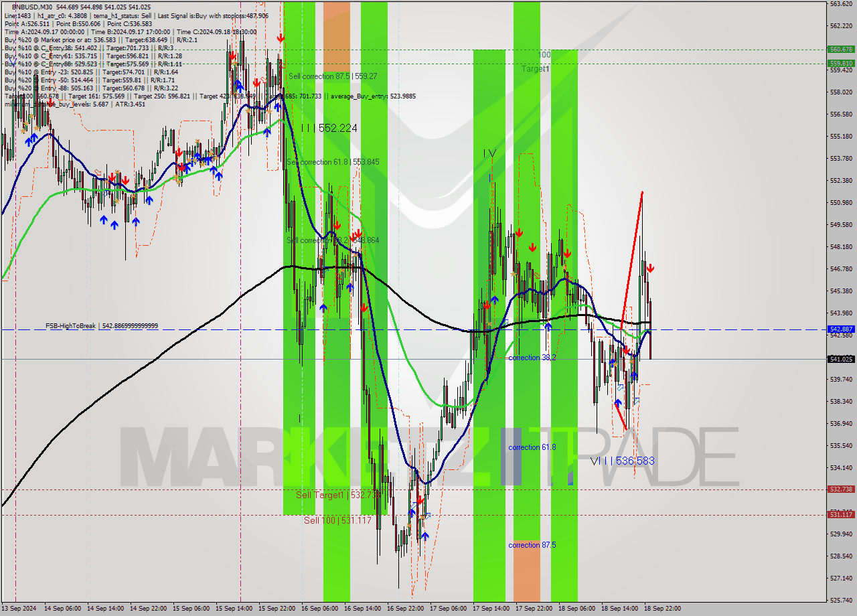Click the '15 Sep 06:00' time label
The height and width of the screenshot is (616, 857).
[191, 609]
